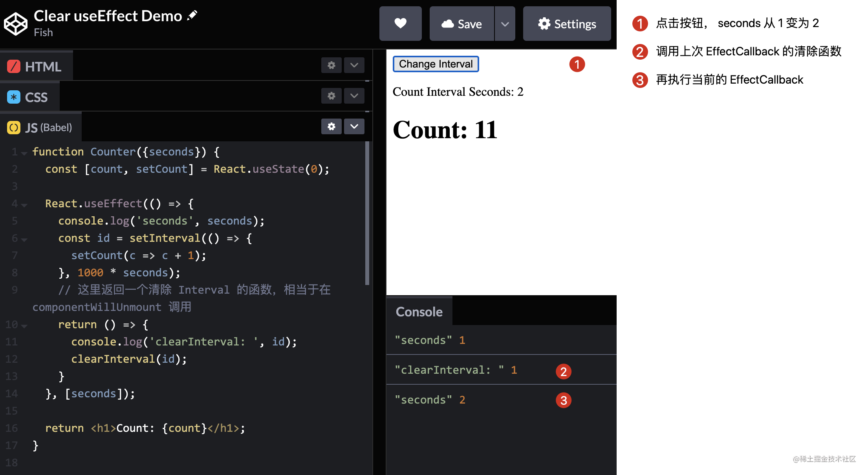The image size is (868, 475).
Task: Like the pen with the heart button
Action: (400, 24)
